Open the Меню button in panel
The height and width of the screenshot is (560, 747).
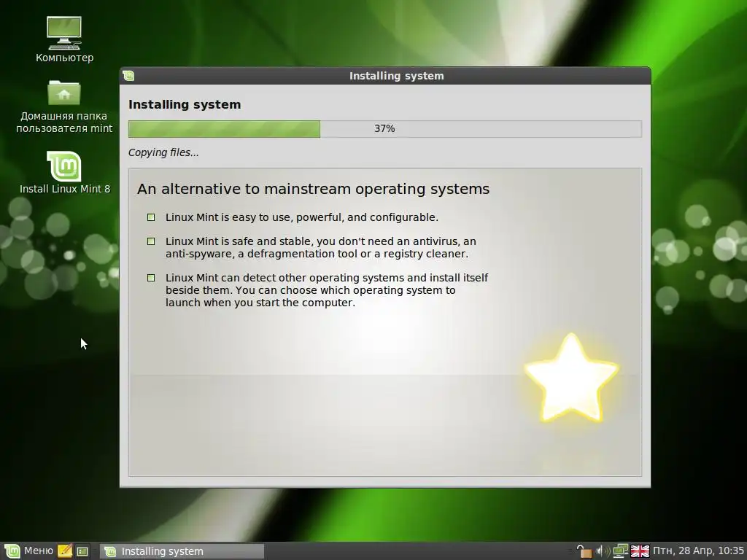(28, 551)
